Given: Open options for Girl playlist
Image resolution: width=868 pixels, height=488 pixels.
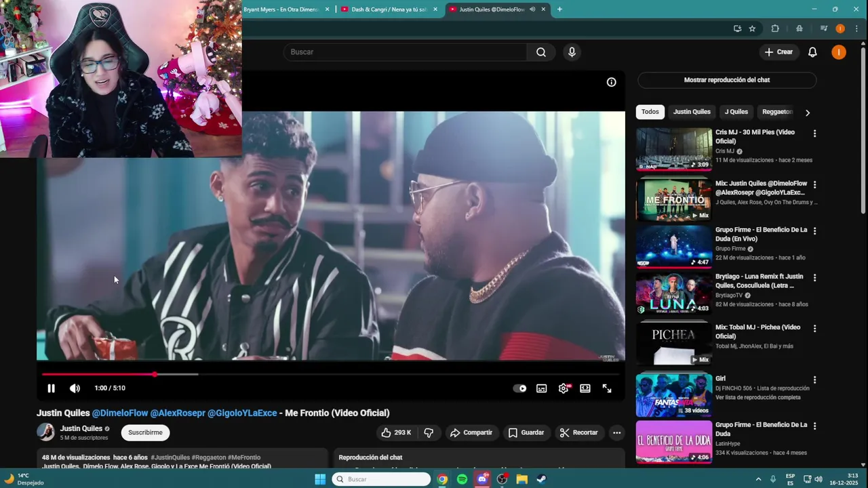Looking at the screenshot, I should point(814,380).
